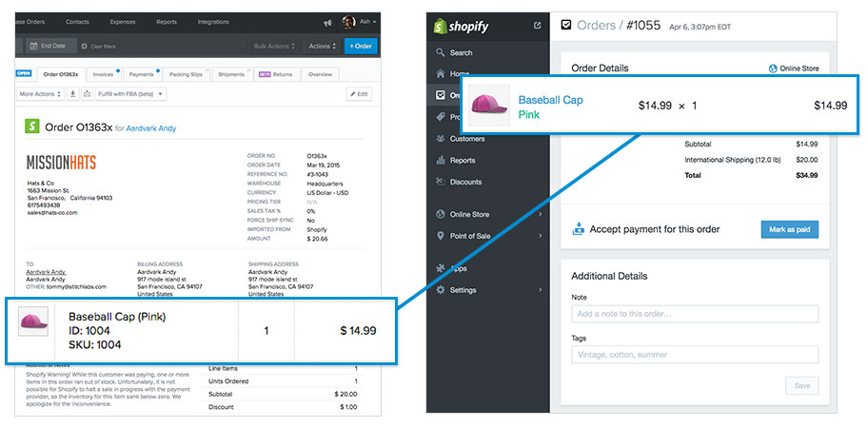868x428 pixels.
Task: Click the globe icon next to Online Store label
Action: click(774, 68)
